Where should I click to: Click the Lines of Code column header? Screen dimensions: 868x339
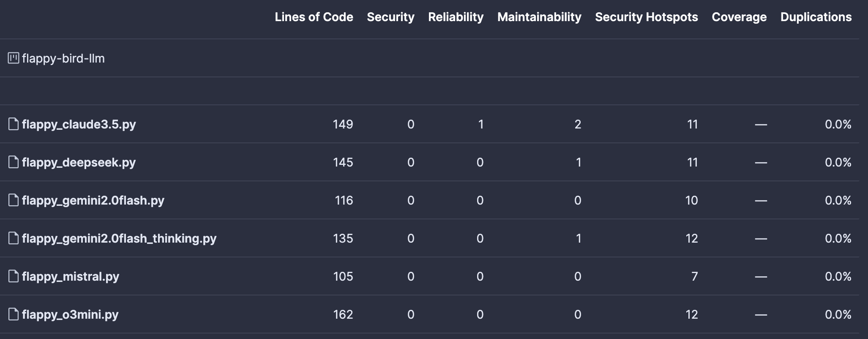(x=314, y=17)
